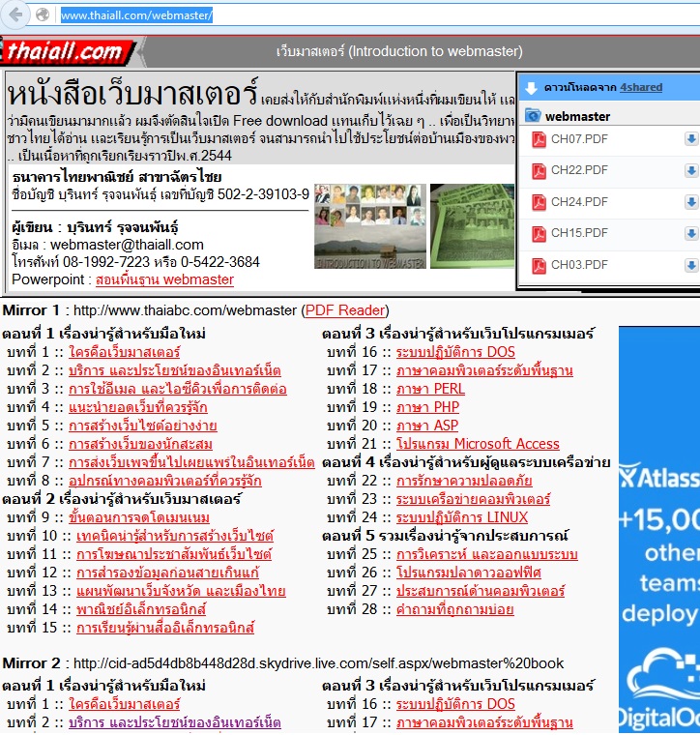Open the red Powerpoint webmaster link
This screenshot has width=700, height=735.
[x=164, y=279]
